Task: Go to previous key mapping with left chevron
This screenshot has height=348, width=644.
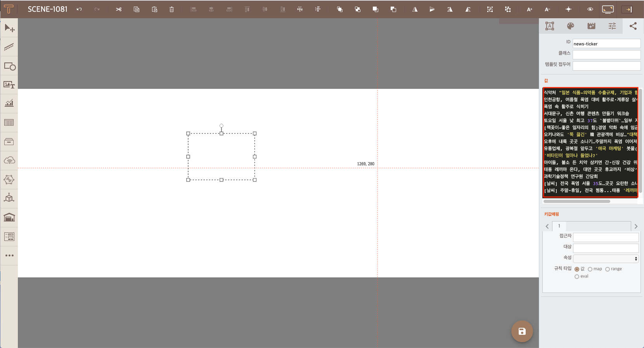Action: tap(547, 226)
